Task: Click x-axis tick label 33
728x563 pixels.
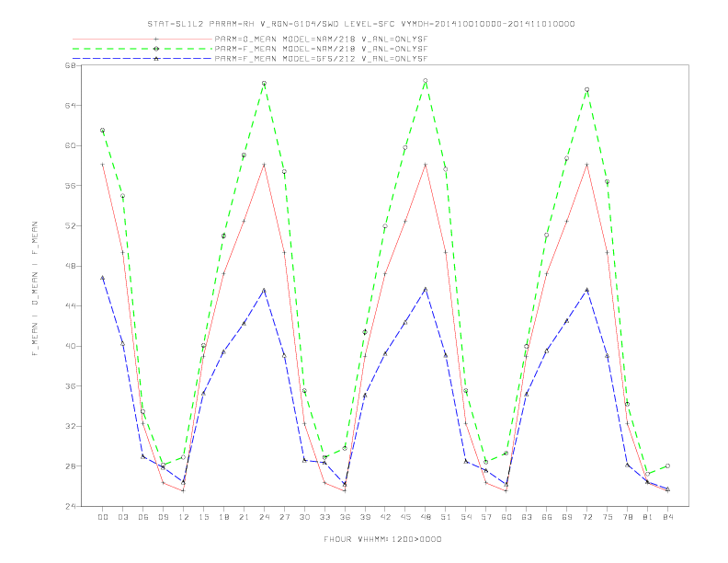Action: pos(324,517)
